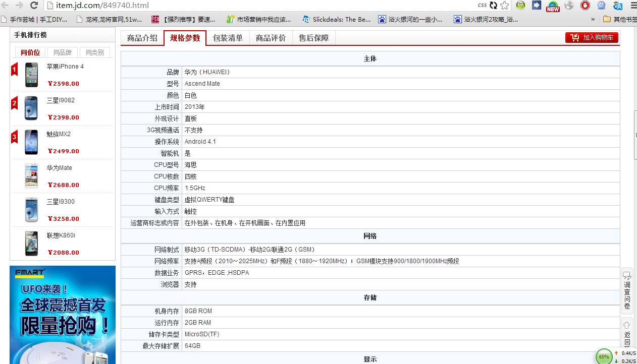
Task: Open the 浴火银河的一些小 bookmark
Action: [x=410, y=20]
